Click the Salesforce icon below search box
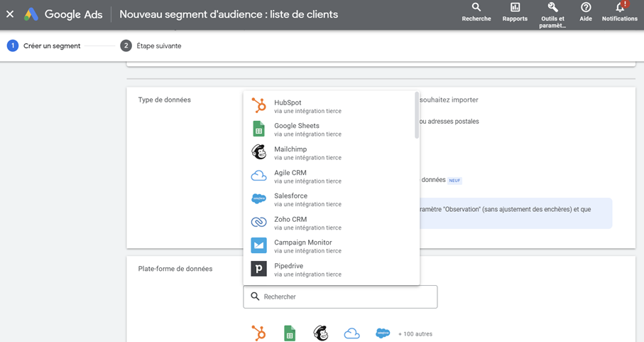Viewport: 644px width, 342px height. [x=383, y=333]
